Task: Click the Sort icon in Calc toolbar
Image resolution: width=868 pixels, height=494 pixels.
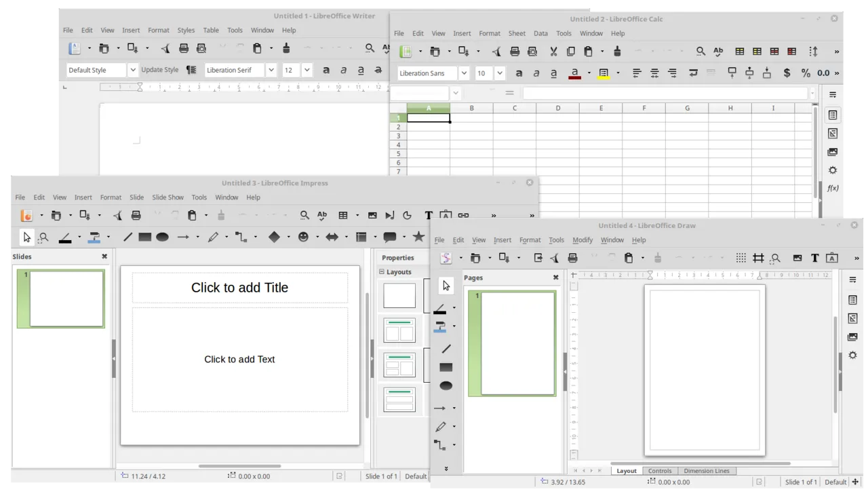Action: 813,51
